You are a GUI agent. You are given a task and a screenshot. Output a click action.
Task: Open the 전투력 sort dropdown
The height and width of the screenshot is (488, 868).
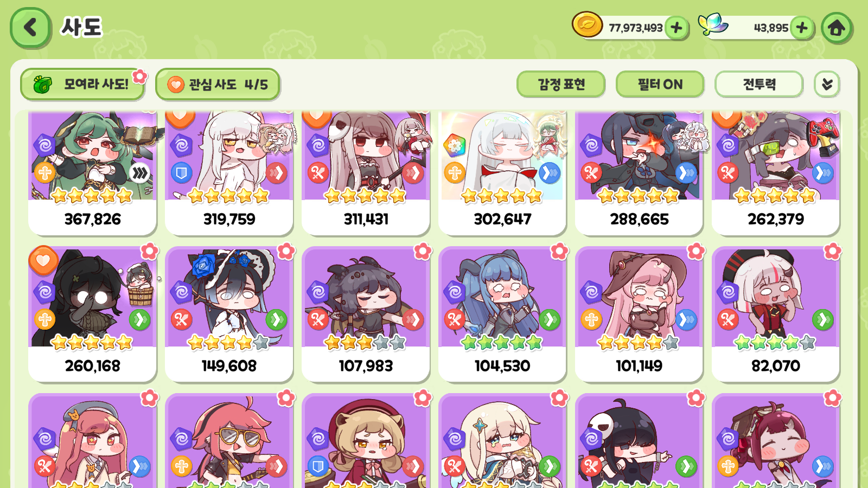[758, 85]
